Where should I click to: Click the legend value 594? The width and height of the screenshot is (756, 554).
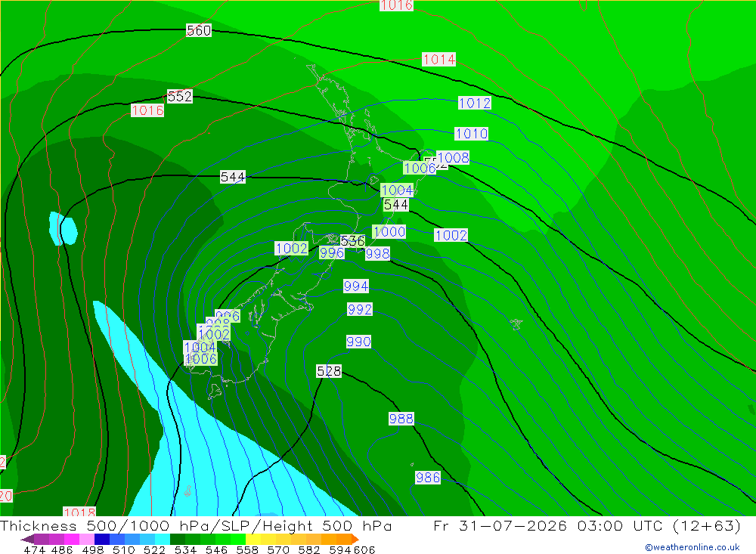click(340, 549)
